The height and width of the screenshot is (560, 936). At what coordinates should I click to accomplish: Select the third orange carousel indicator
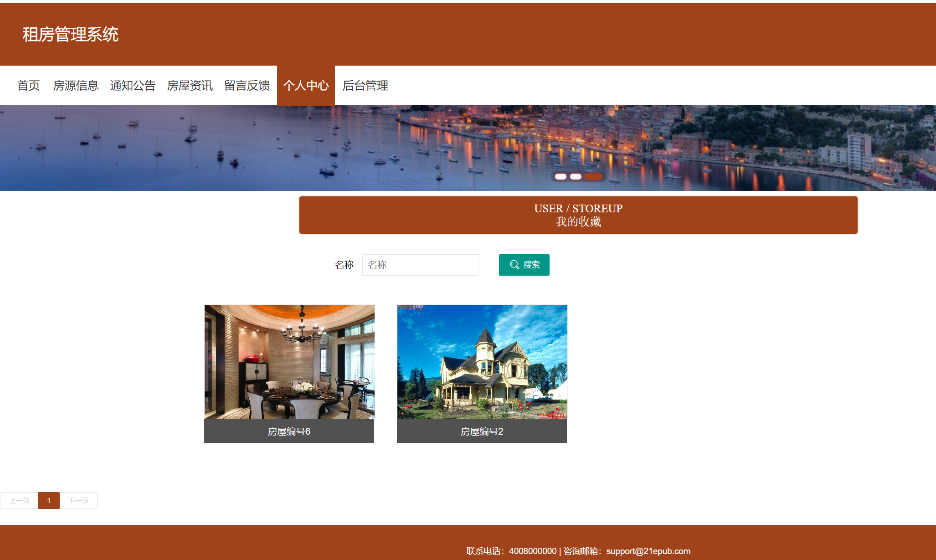click(x=593, y=176)
